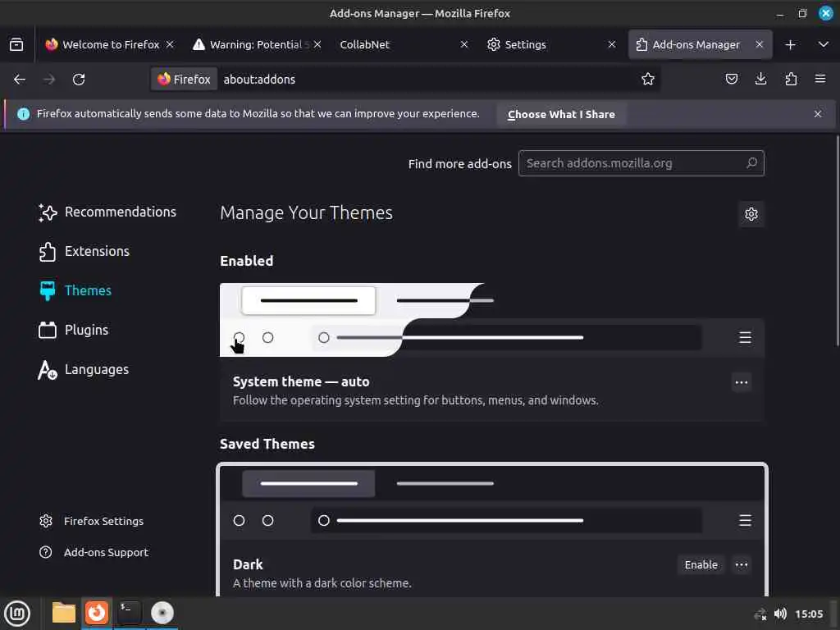Open the Files folder in taskbar

click(x=64, y=613)
